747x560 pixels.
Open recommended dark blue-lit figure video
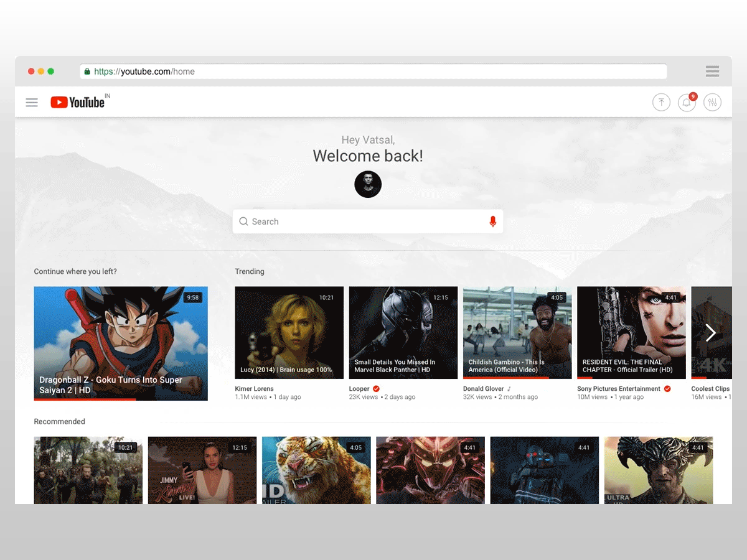click(545, 470)
